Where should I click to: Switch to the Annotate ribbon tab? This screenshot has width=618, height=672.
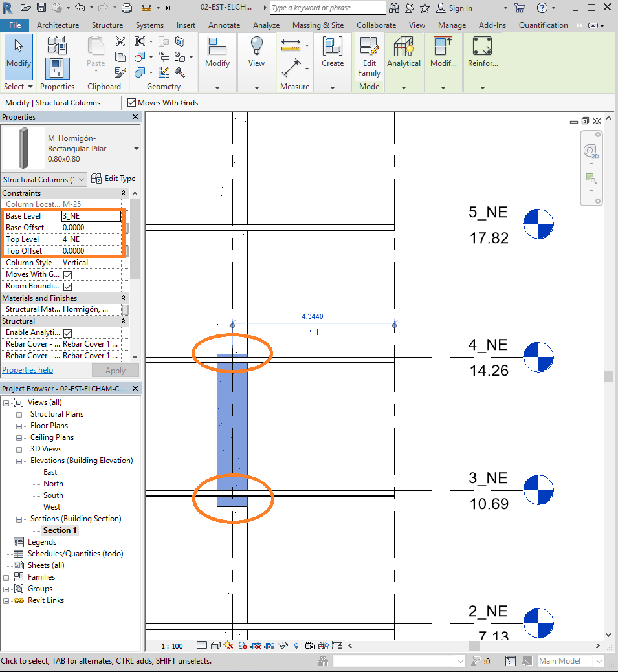coord(224,25)
